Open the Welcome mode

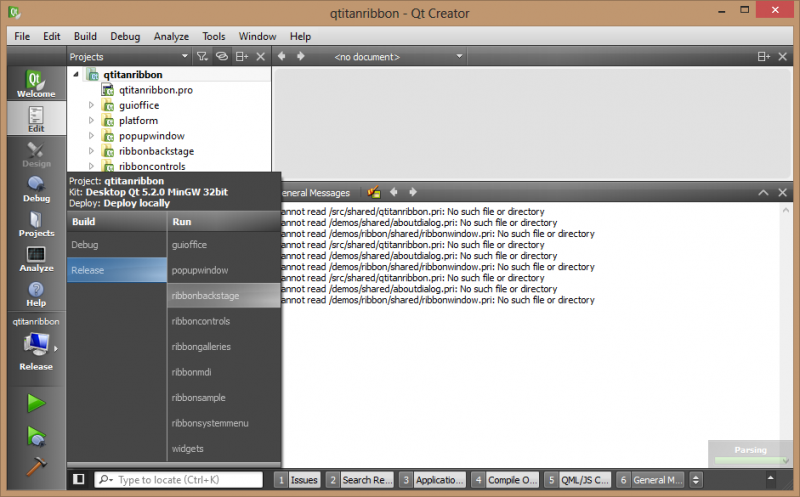36,84
